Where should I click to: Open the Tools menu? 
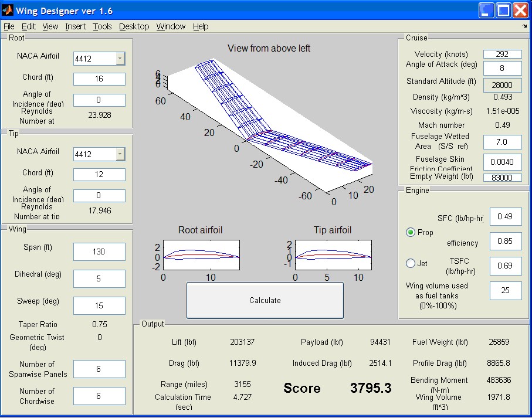click(x=103, y=26)
